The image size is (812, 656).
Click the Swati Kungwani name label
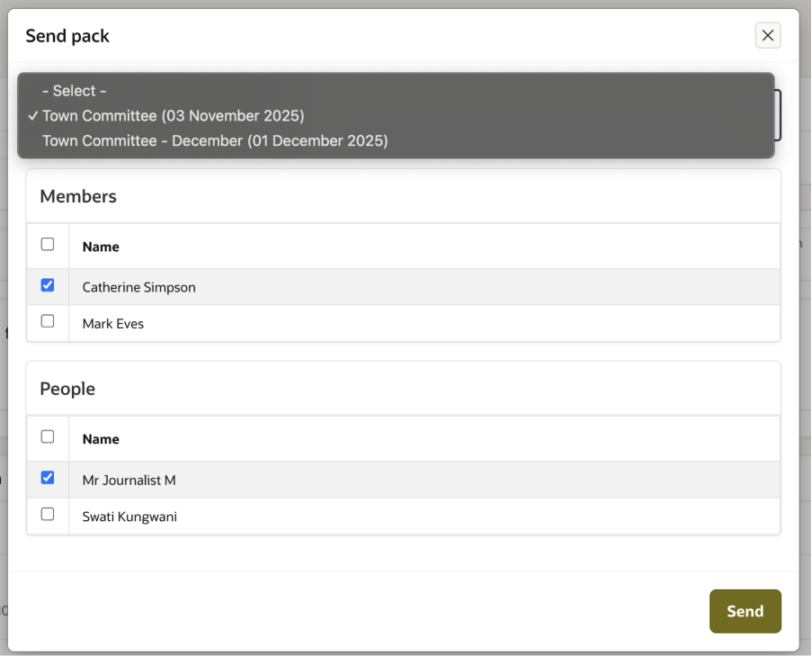129,517
